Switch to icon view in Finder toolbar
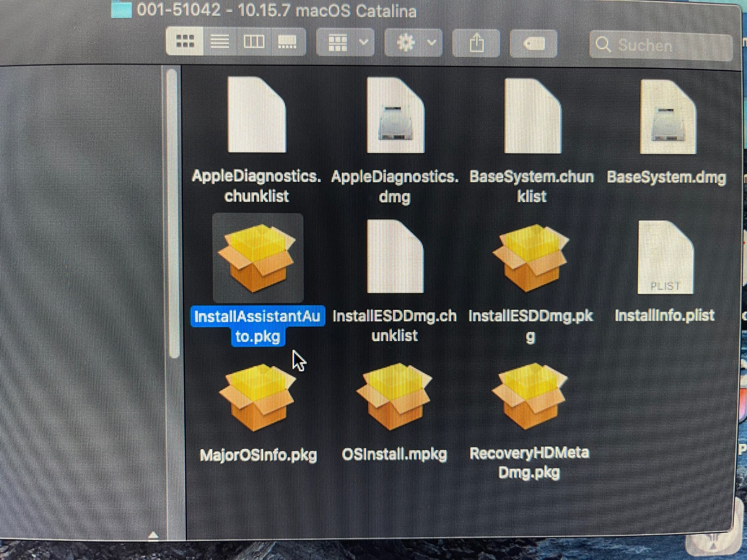The height and width of the screenshot is (560, 747). point(185,41)
